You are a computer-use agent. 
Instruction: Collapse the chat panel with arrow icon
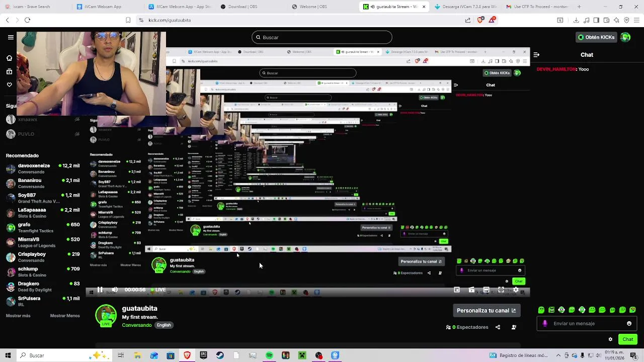(536, 55)
